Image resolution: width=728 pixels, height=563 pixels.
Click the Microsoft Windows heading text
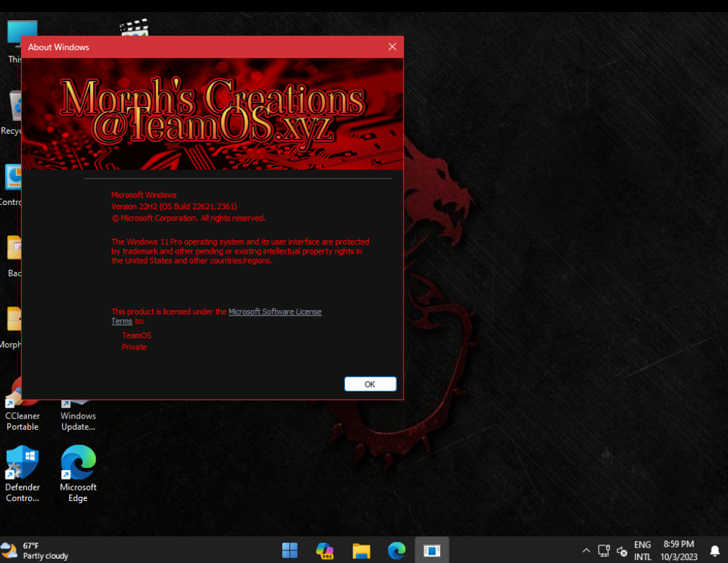144,195
